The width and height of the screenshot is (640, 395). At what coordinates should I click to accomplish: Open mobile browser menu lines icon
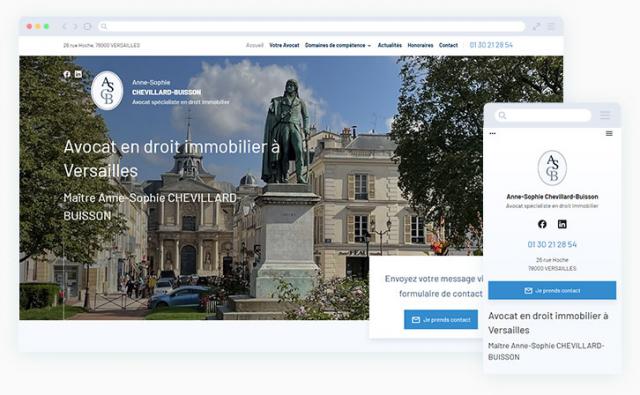tap(605, 115)
